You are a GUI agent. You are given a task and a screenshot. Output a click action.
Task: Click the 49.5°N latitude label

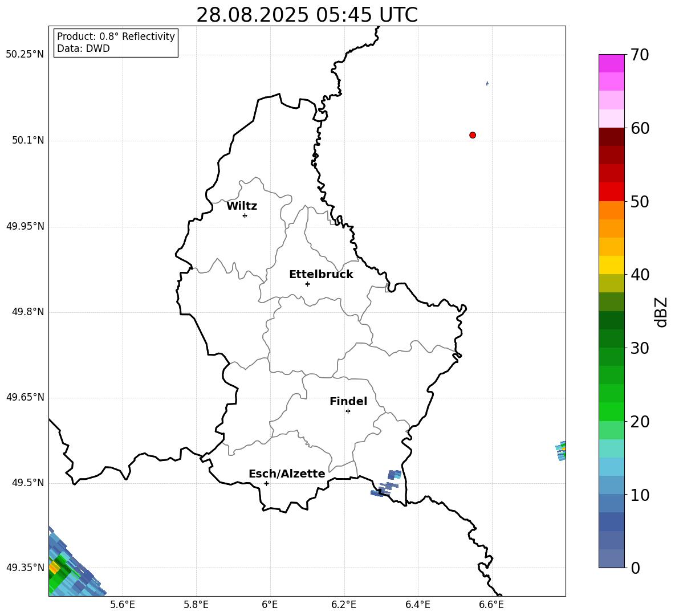(27, 483)
